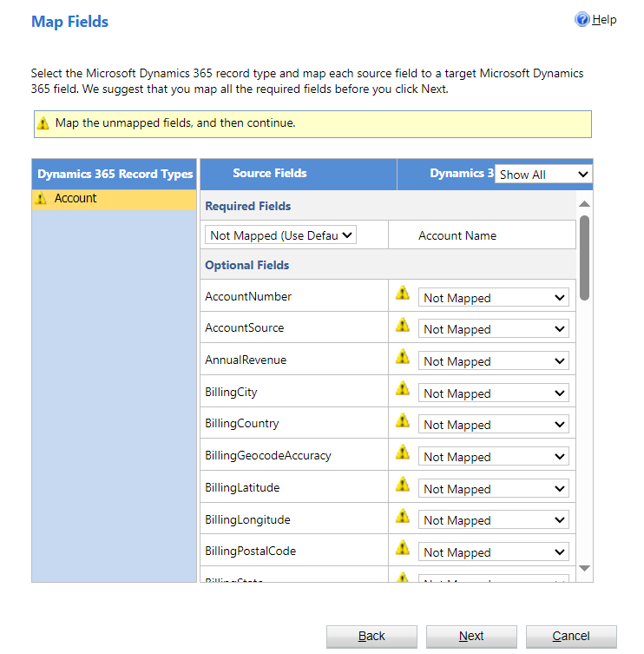The width and height of the screenshot is (644, 654).
Task: Click the BillingGeocodeAccuracy source field label
Action: coord(268,455)
